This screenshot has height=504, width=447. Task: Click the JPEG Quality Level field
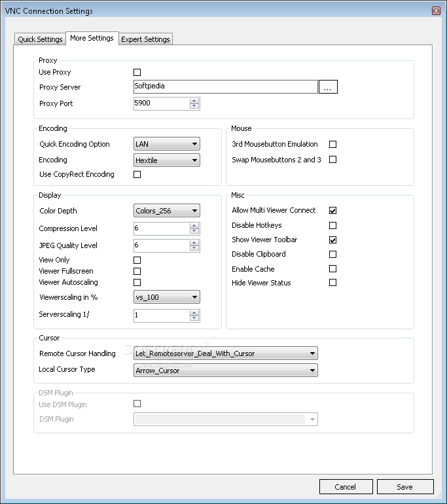coord(162,245)
